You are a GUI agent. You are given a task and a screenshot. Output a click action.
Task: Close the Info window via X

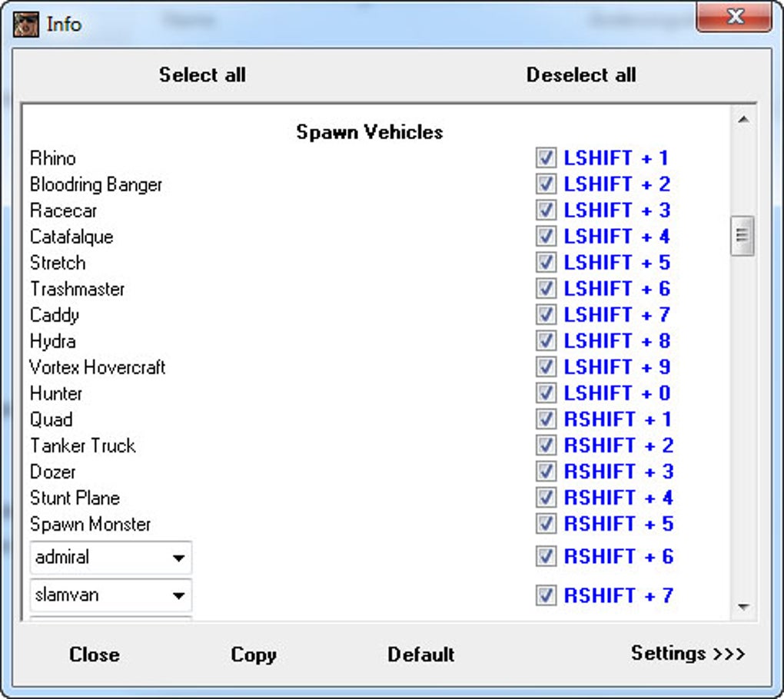[734, 17]
